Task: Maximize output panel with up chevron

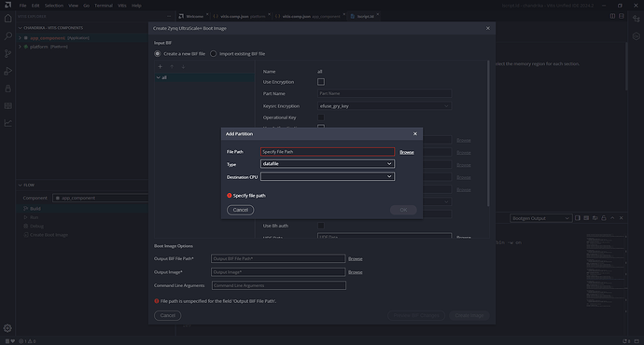Action: 612,218
